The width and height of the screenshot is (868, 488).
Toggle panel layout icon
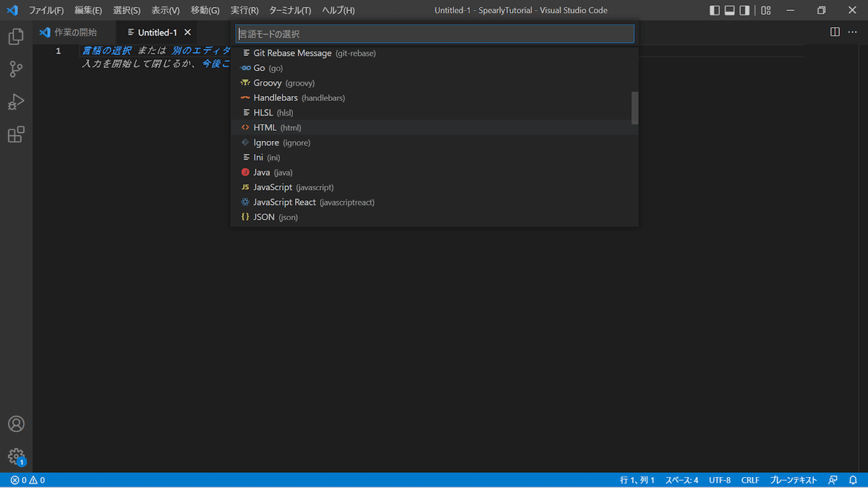coord(729,10)
